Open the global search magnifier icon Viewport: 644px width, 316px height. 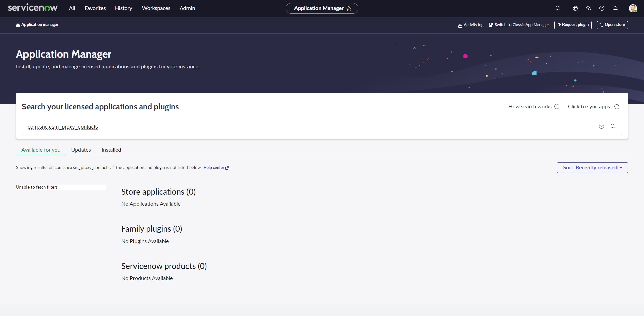tap(558, 8)
